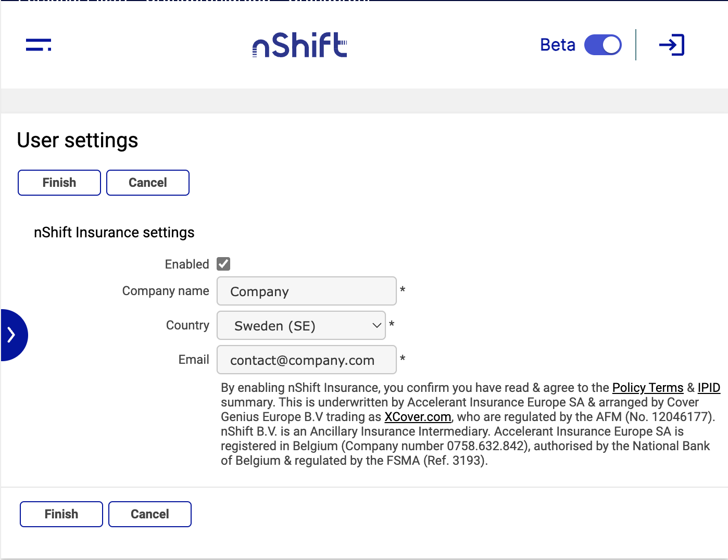Click the bottom Finish button
Viewport: 728px width, 560px height.
[61, 514]
